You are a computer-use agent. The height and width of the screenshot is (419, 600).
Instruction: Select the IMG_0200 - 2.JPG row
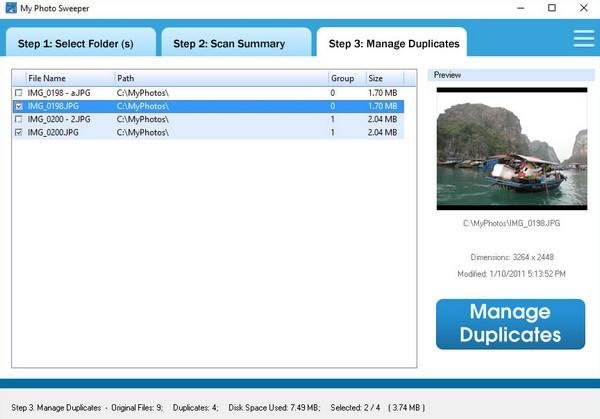point(150,118)
